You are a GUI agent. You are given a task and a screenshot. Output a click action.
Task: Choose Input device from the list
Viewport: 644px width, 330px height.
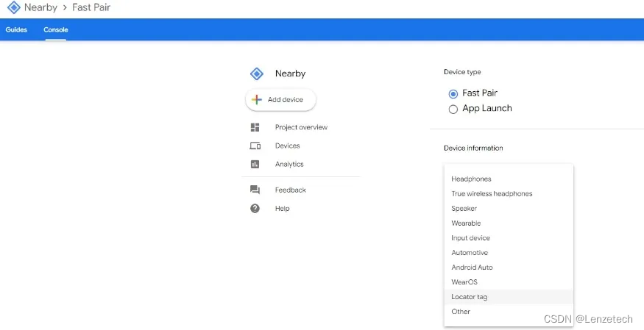pos(509,238)
